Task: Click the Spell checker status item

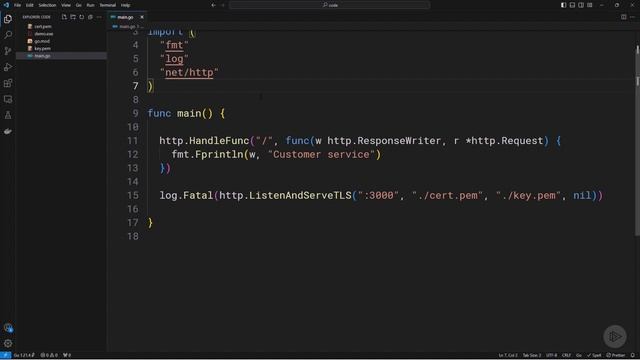Action: [x=594, y=356]
